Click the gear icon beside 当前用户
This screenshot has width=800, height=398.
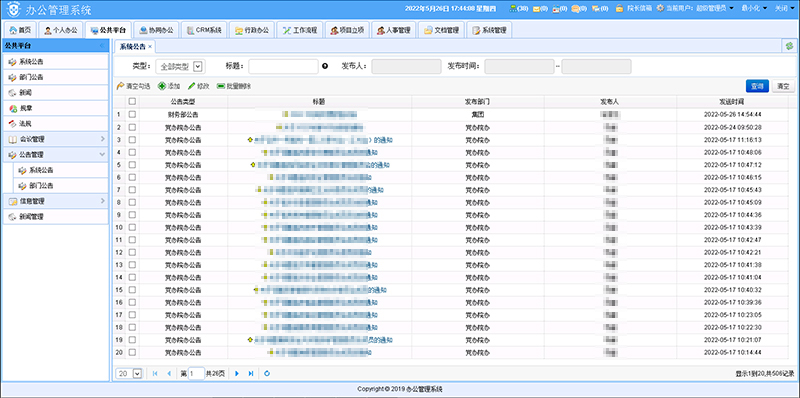(660, 8)
